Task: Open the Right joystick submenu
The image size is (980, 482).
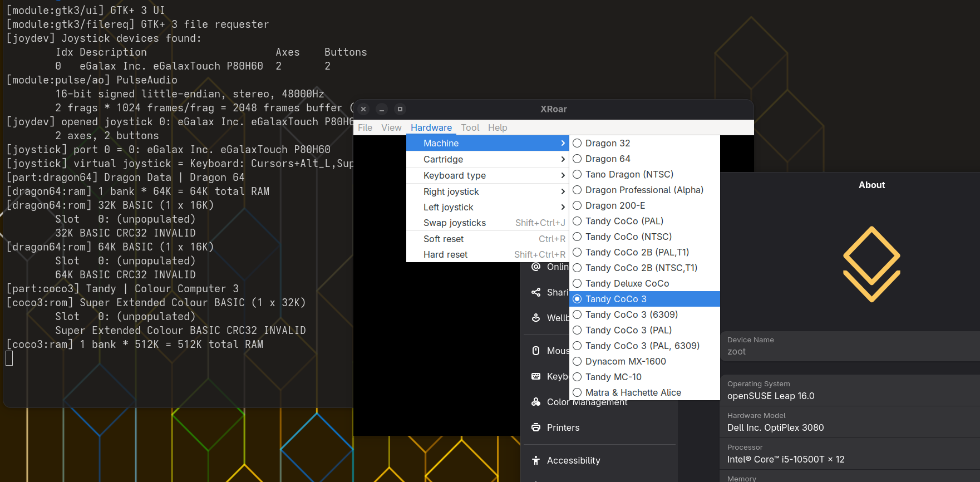Action: coord(487,191)
